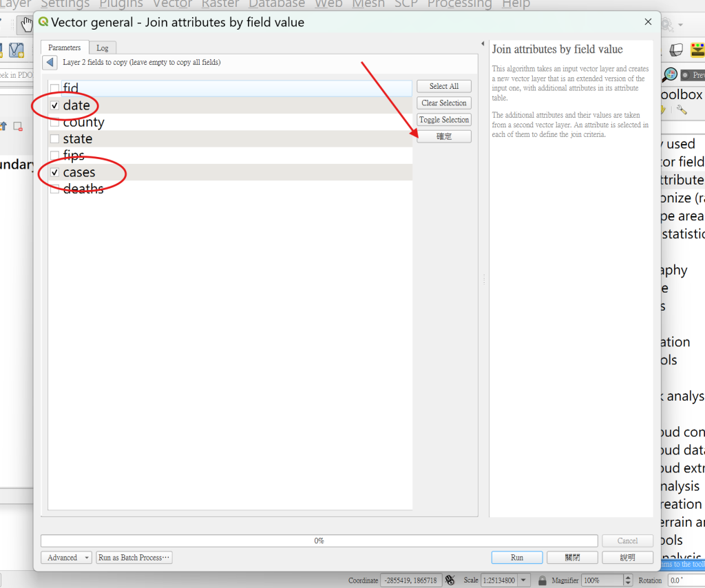Click the vertex editing tool icon
The width and height of the screenshot is (705, 588).
pyautogui.click(x=17, y=50)
